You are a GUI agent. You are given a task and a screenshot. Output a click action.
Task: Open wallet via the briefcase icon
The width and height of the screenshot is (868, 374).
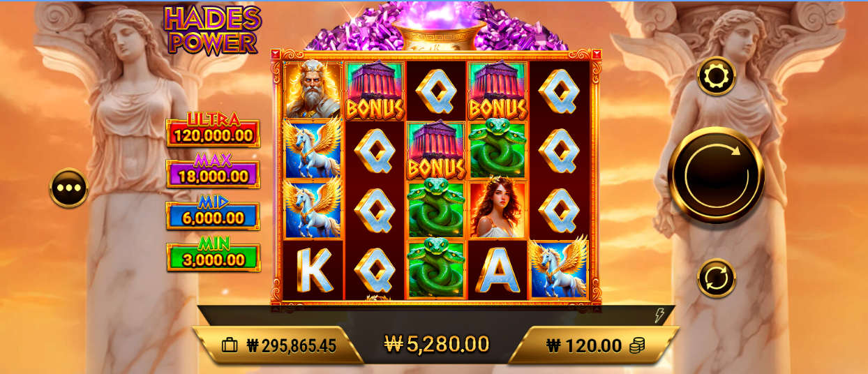(230, 345)
